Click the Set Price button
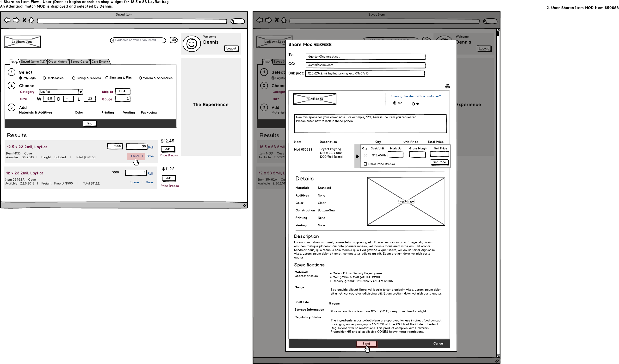 pyautogui.click(x=439, y=162)
